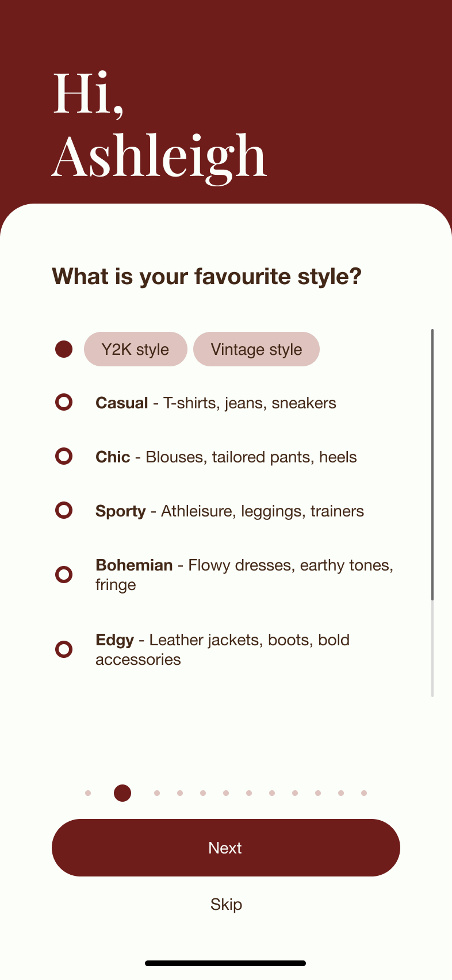Jump to the last page indicator dot
The image size is (452, 980).
(x=364, y=793)
